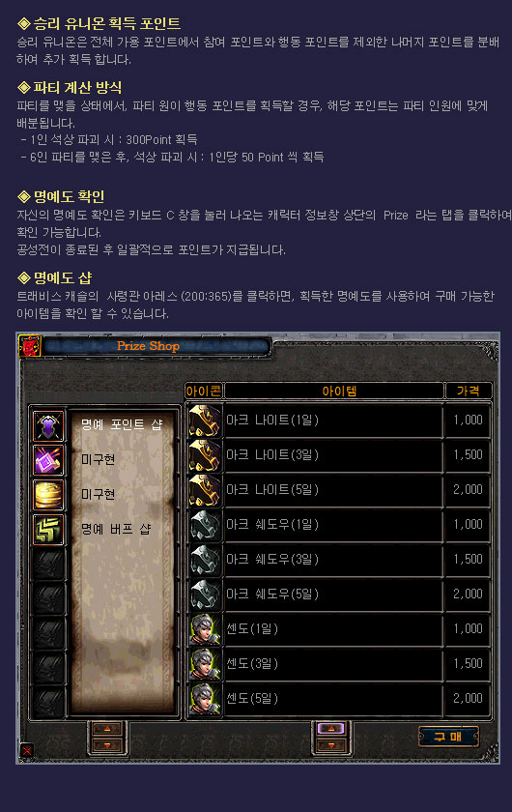Click the 아크 나이트(1일) helmet icon
The height and width of the screenshot is (812, 512).
[x=205, y=420]
